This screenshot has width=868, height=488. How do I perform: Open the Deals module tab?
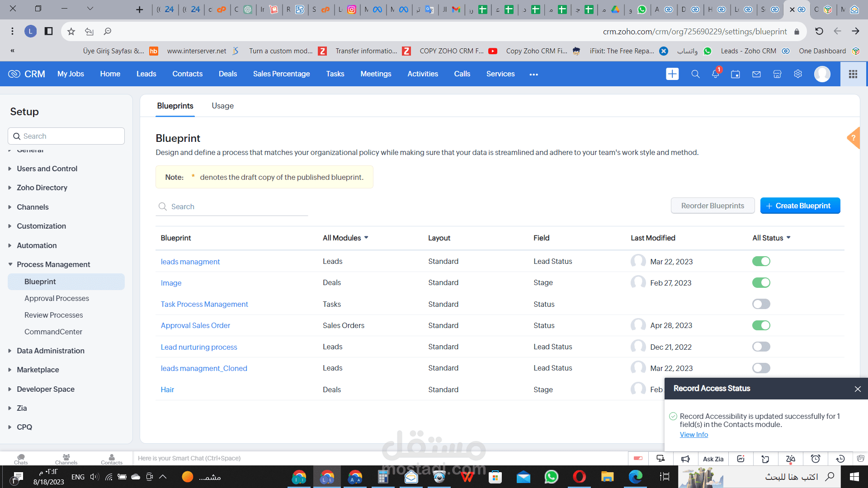tap(227, 74)
